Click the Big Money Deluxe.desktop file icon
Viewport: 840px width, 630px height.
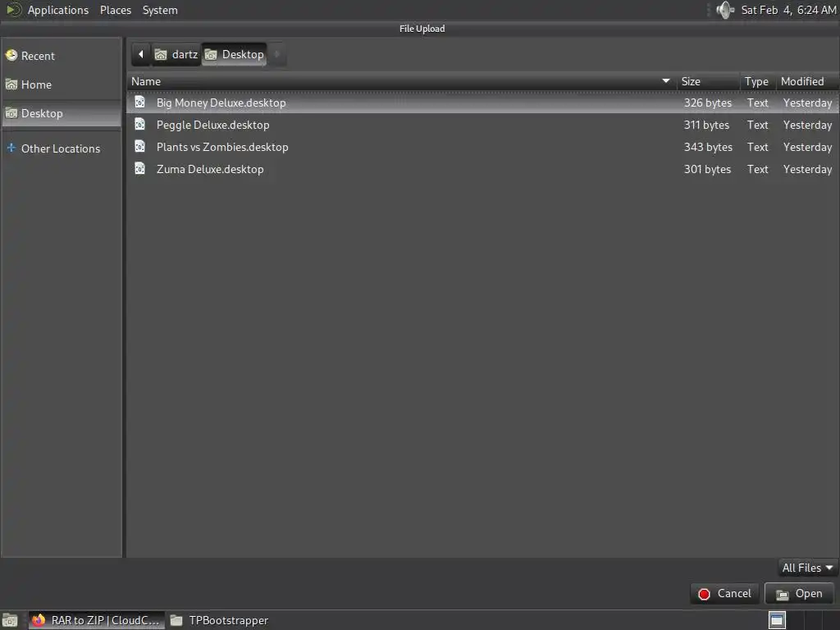139,102
